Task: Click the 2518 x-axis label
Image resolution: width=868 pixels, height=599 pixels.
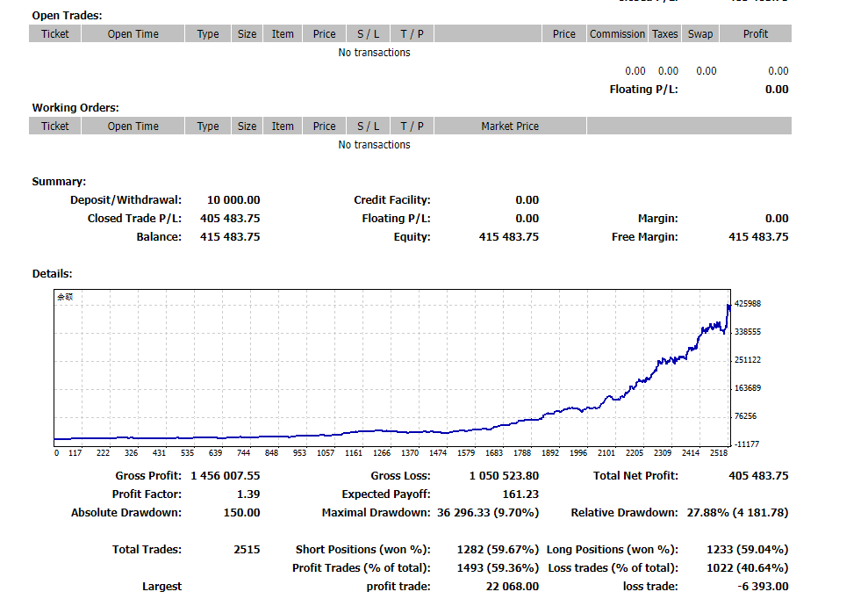Action: [719, 452]
